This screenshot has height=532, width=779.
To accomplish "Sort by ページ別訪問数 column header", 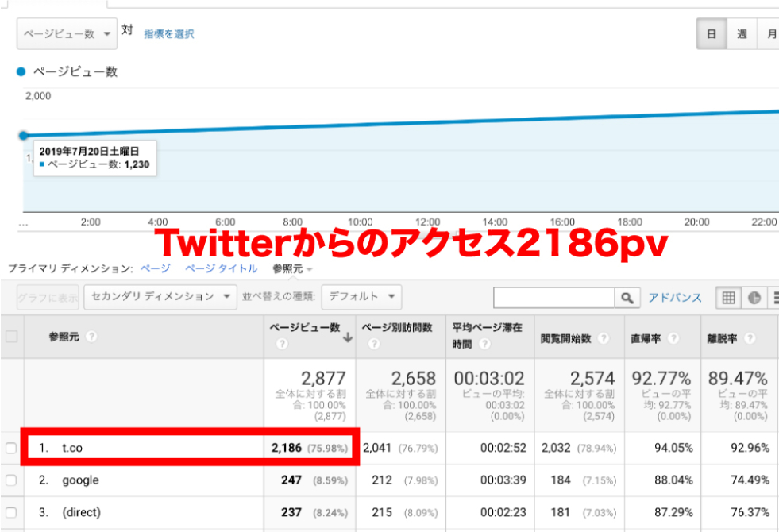I will pyautogui.click(x=397, y=327).
